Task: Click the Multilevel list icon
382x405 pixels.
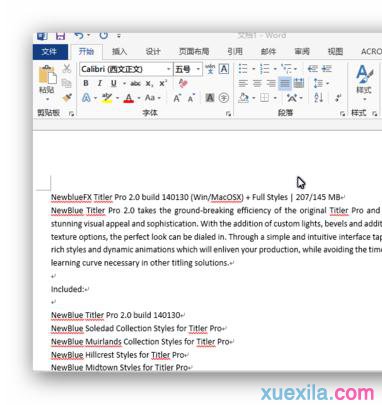Action: [286, 69]
